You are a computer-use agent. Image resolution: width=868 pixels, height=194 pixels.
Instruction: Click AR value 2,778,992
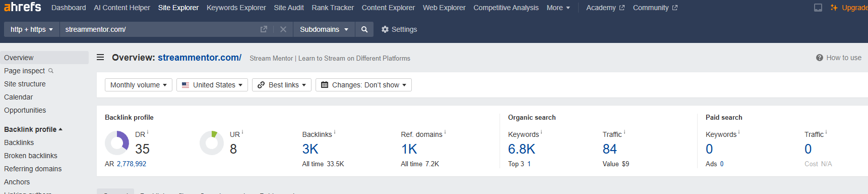coord(132,164)
